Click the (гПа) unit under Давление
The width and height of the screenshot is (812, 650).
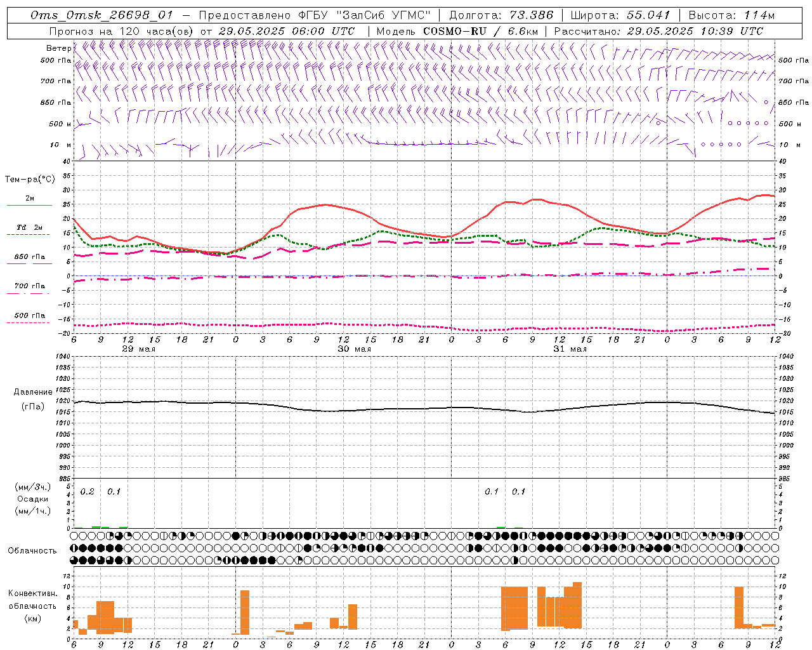click(33, 407)
